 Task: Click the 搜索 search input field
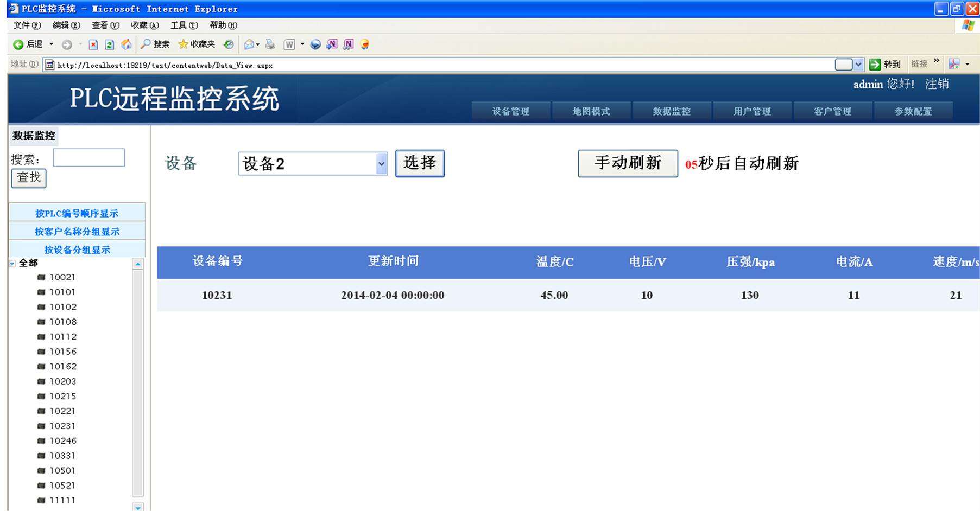click(x=89, y=158)
